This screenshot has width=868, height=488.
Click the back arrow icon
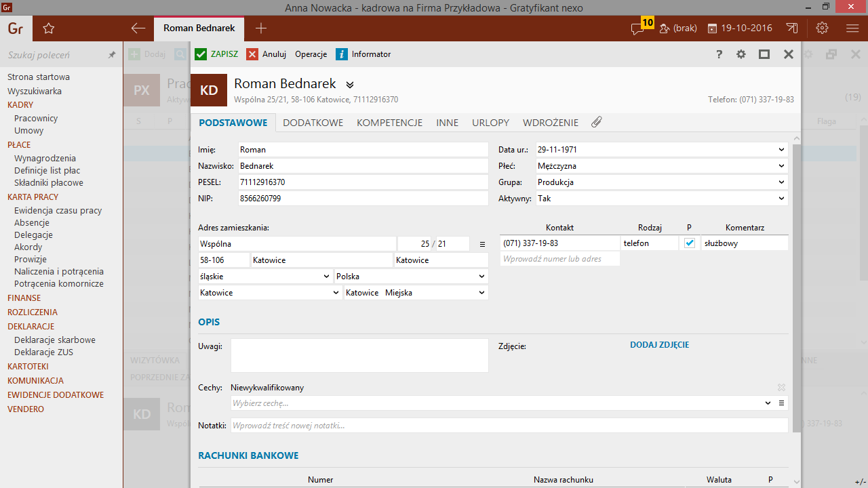pos(138,28)
